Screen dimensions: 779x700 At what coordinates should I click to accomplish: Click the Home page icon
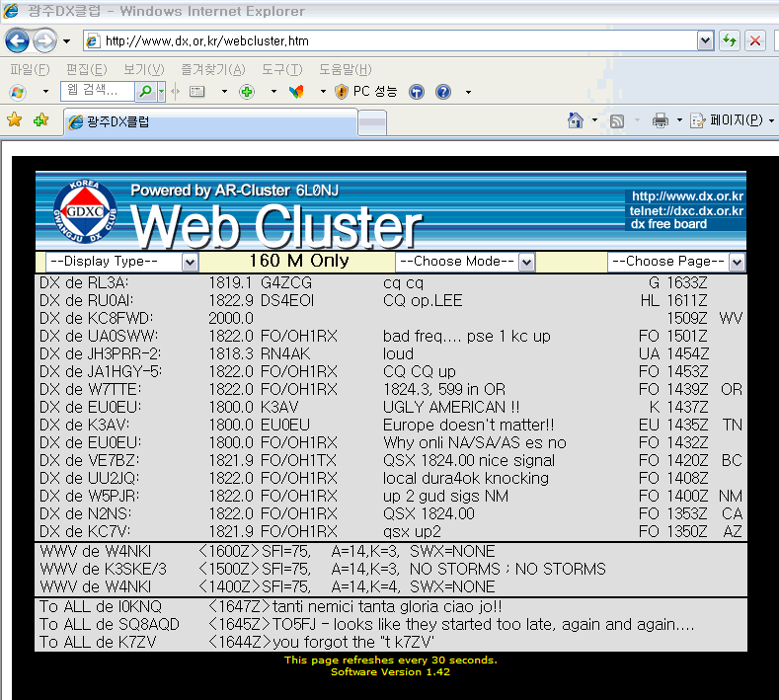(576, 120)
